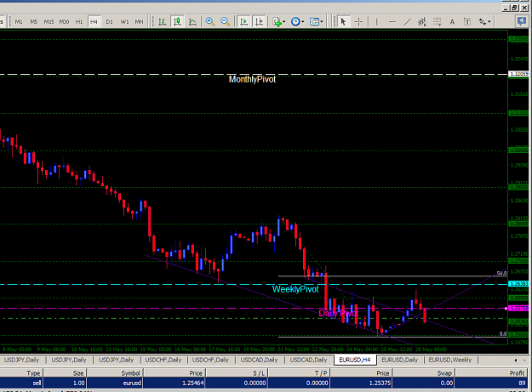Open the chart templates dropdown
The height and width of the screenshot is (392, 532).
tap(316, 22)
